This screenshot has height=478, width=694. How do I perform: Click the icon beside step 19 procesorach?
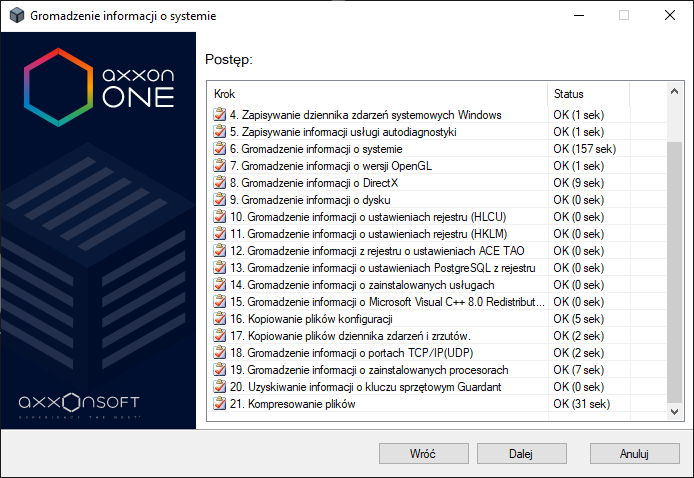click(x=219, y=370)
